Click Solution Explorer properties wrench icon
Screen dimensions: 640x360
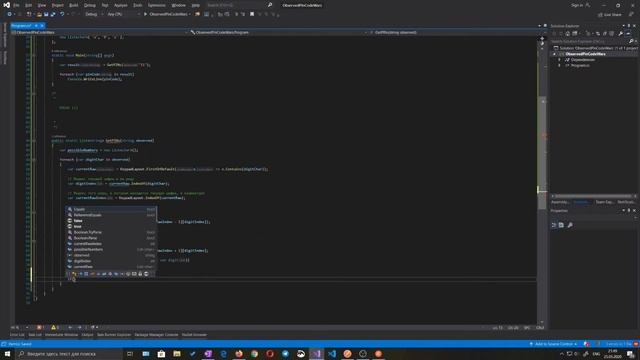pyautogui.click(x=620, y=33)
